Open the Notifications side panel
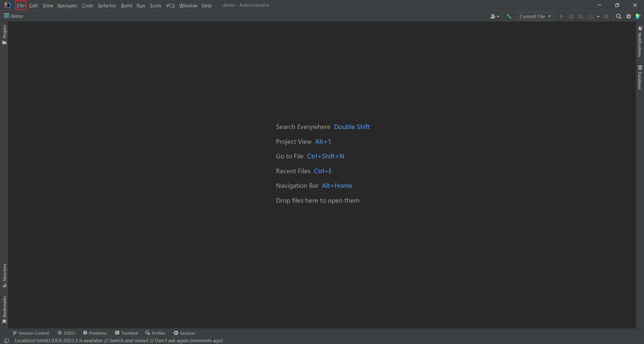This screenshot has width=644, height=344. tap(640, 42)
